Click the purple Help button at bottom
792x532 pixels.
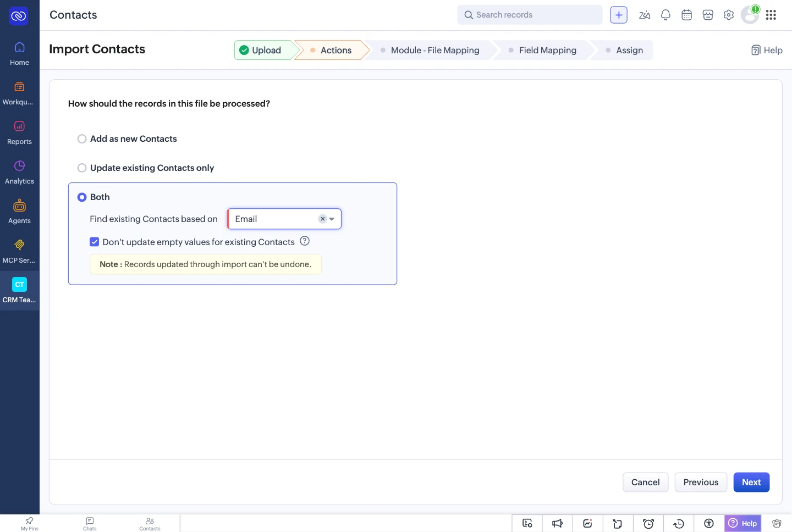coord(743,523)
